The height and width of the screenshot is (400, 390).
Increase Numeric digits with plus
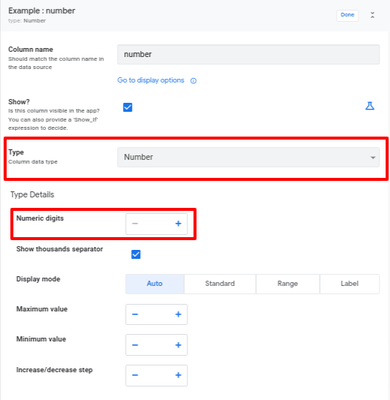point(178,223)
